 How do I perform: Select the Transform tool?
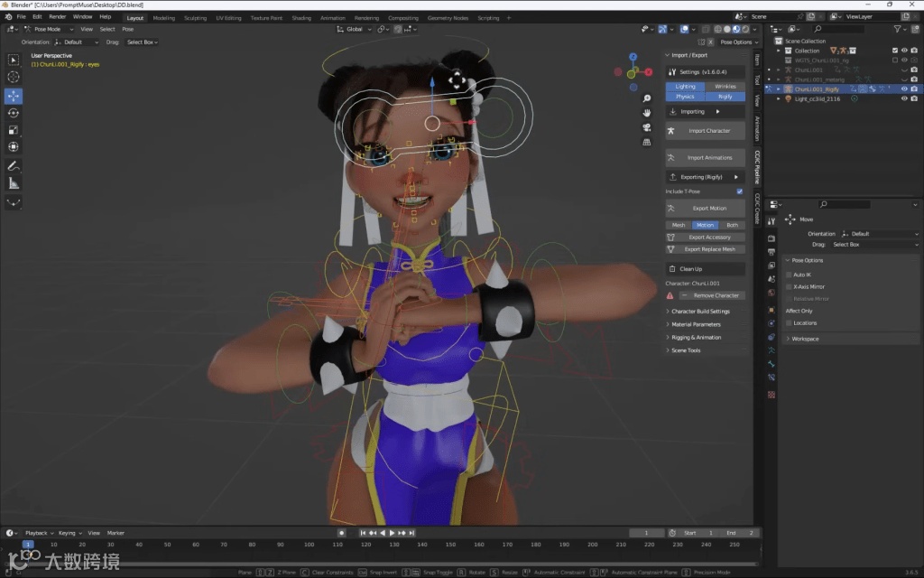(13, 147)
